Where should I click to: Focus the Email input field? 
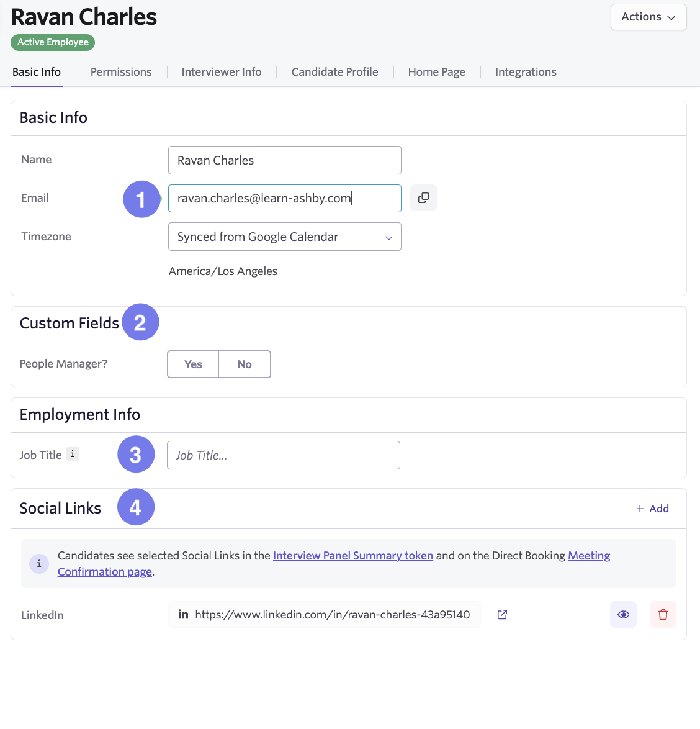pos(285,199)
